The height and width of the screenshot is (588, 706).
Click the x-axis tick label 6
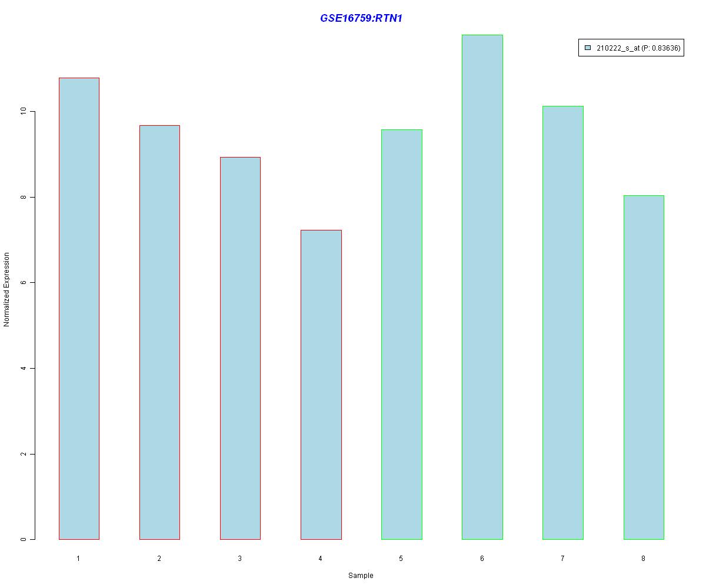click(x=482, y=559)
